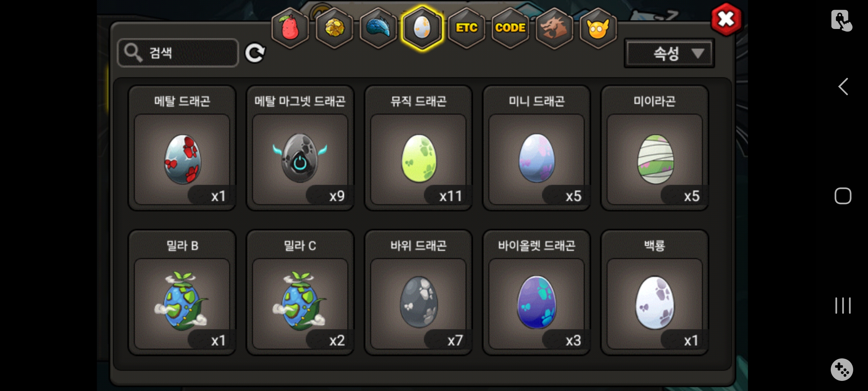Tap the 밀라 C egg item
Viewport: 868px width, 391px height.
pyautogui.click(x=300, y=293)
